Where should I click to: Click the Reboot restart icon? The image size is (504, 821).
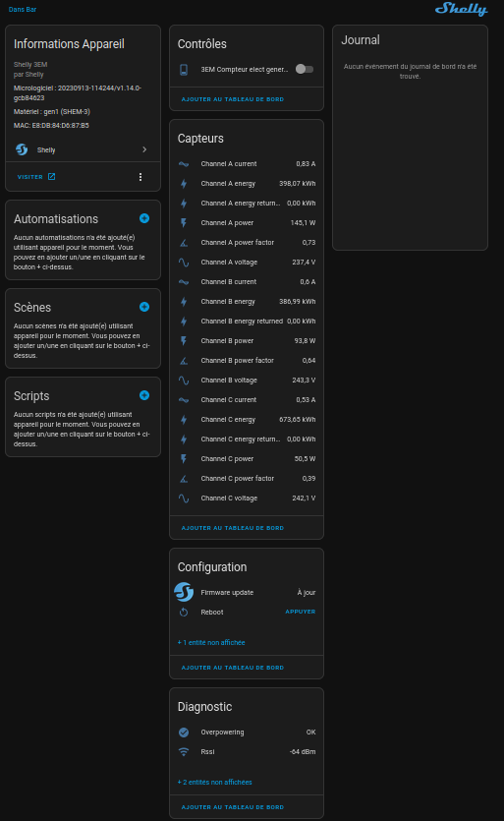(184, 613)
